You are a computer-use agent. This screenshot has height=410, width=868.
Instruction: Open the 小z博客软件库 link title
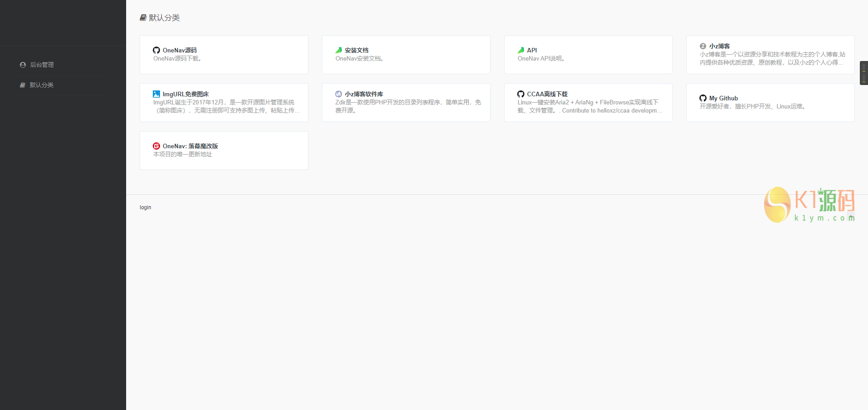point(364,94)
